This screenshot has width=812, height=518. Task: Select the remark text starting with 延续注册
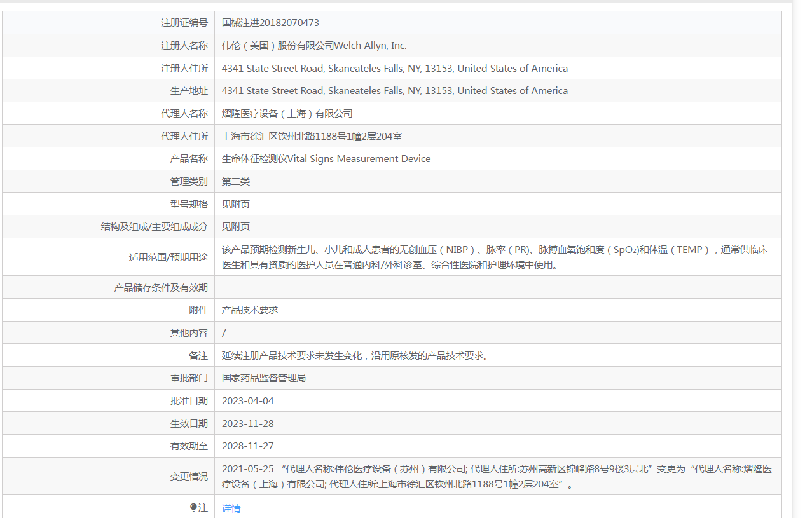[355, 356]
